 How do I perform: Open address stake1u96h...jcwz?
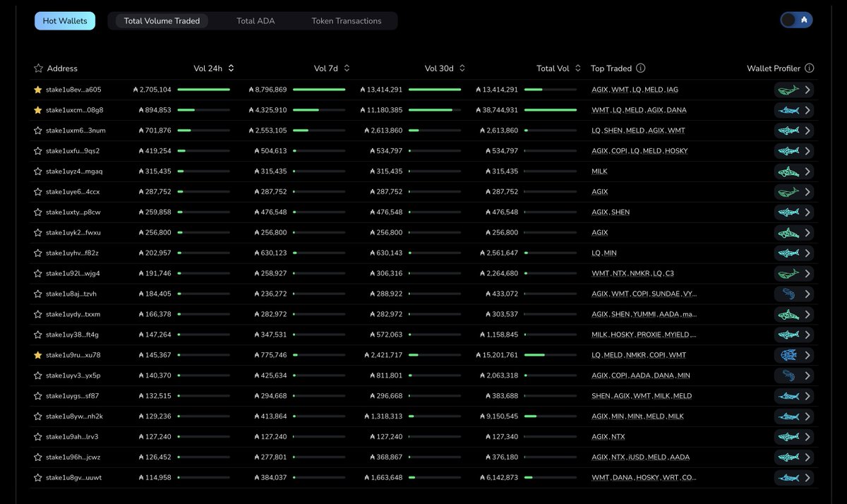pyautogui.click(x=73, y=457)
